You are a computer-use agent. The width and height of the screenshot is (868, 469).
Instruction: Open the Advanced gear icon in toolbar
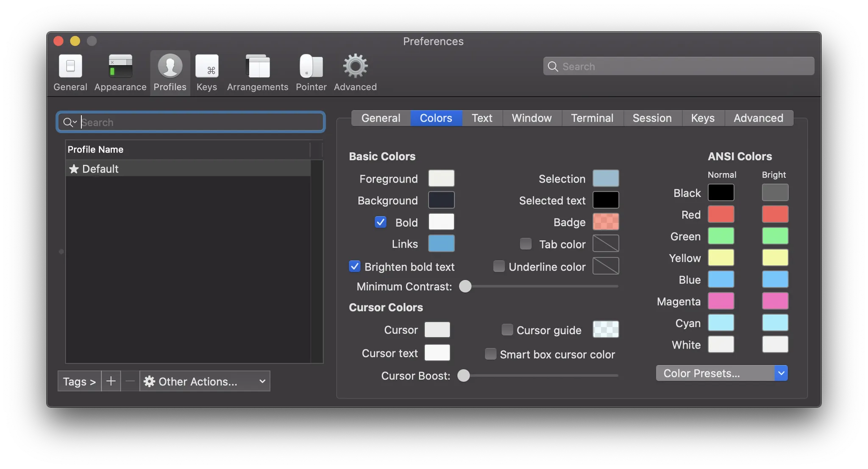355,67
